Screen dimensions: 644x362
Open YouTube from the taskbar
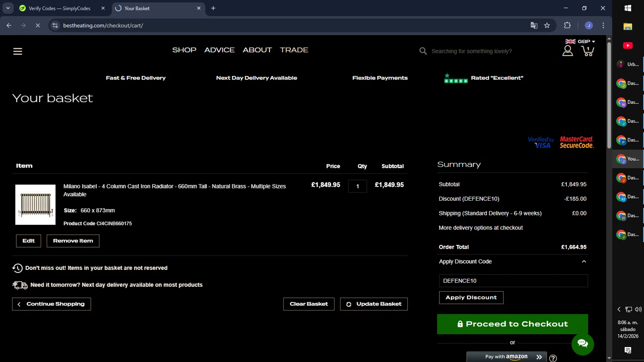(628, 45)
